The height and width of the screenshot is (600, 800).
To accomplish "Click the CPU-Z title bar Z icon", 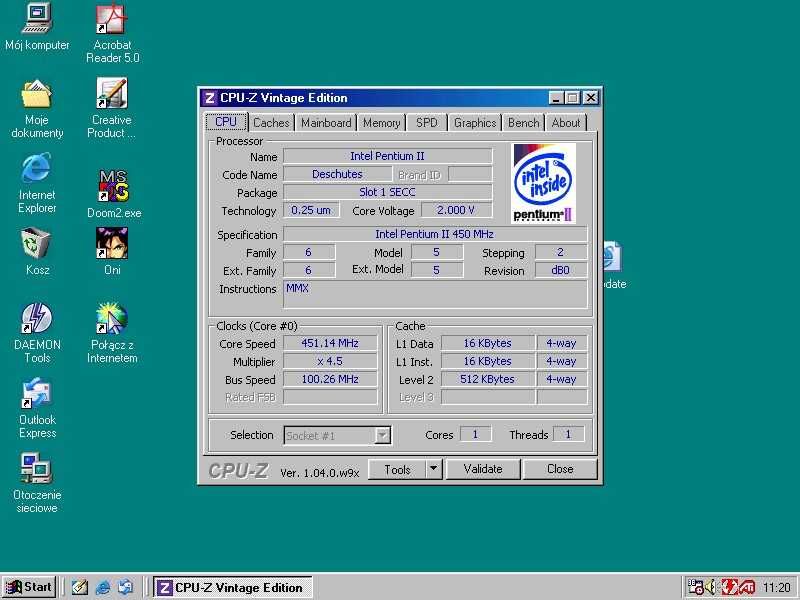I will [x=209, y=98].
